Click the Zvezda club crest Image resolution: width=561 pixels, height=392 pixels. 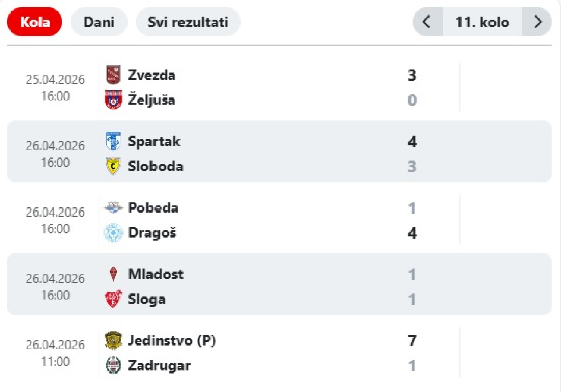(113, 75)
